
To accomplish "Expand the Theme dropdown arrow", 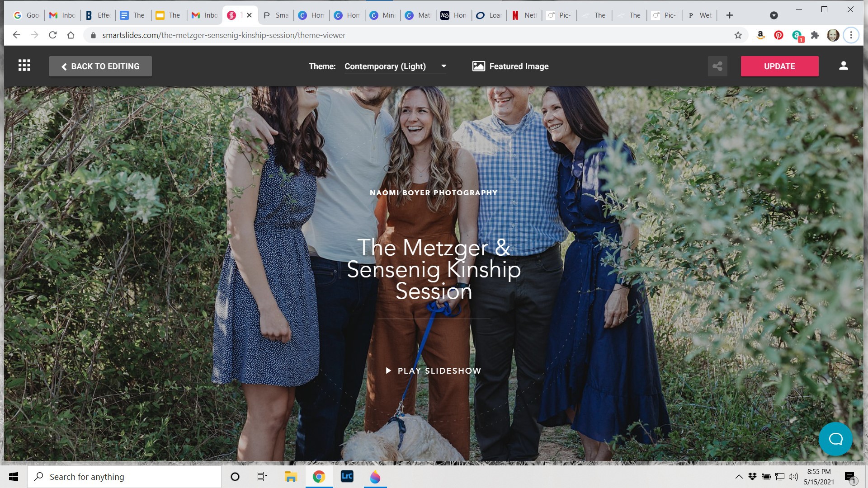I will coord(443,66).
